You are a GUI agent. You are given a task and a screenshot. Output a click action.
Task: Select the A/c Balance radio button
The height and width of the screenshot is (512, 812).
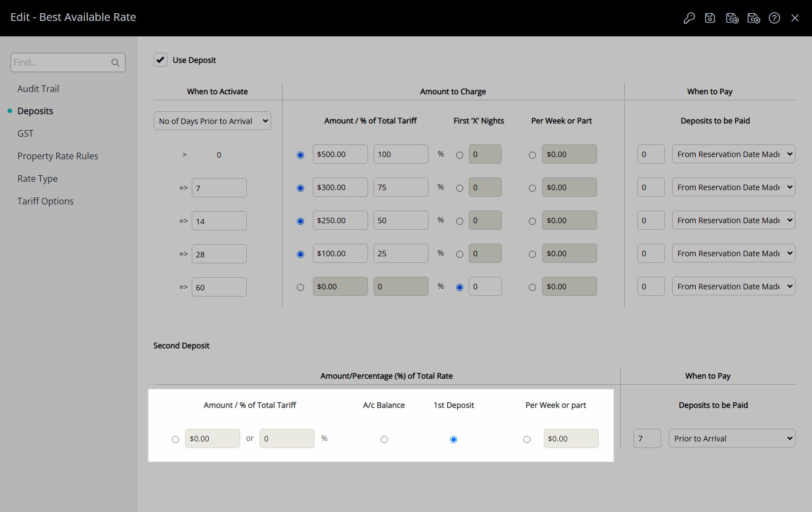pyautogui.click(x=384, y=439)
